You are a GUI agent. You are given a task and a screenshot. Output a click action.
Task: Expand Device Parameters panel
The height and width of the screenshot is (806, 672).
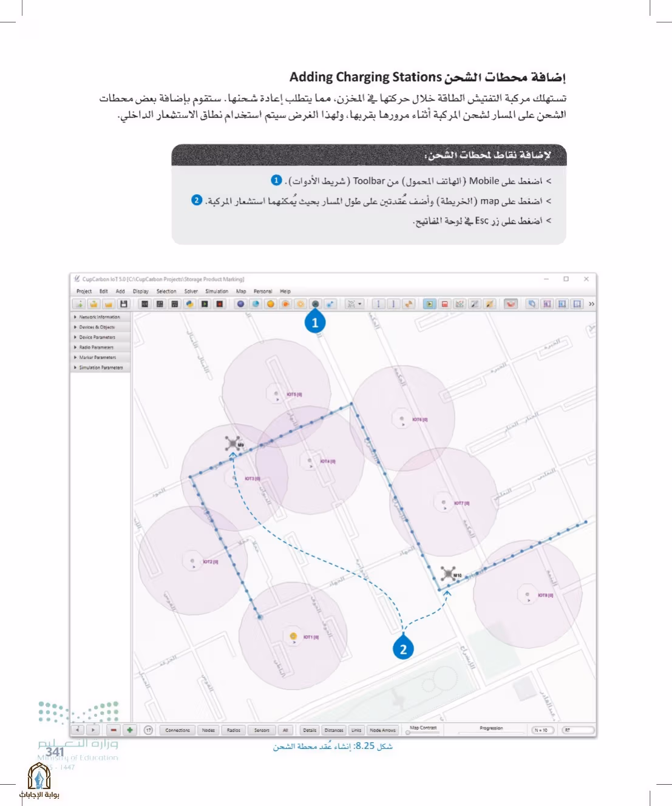pos(100,337)
